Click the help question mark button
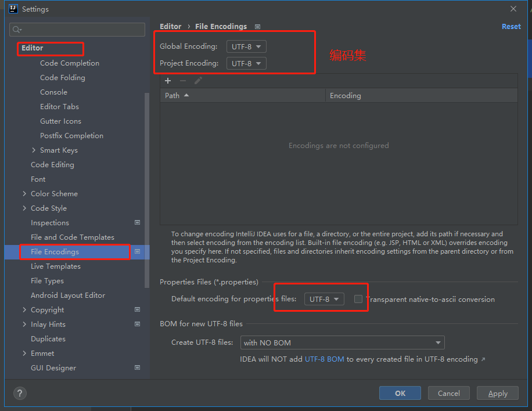The width and height of the screenshot is (532, 411). click(x=20, y=393)
